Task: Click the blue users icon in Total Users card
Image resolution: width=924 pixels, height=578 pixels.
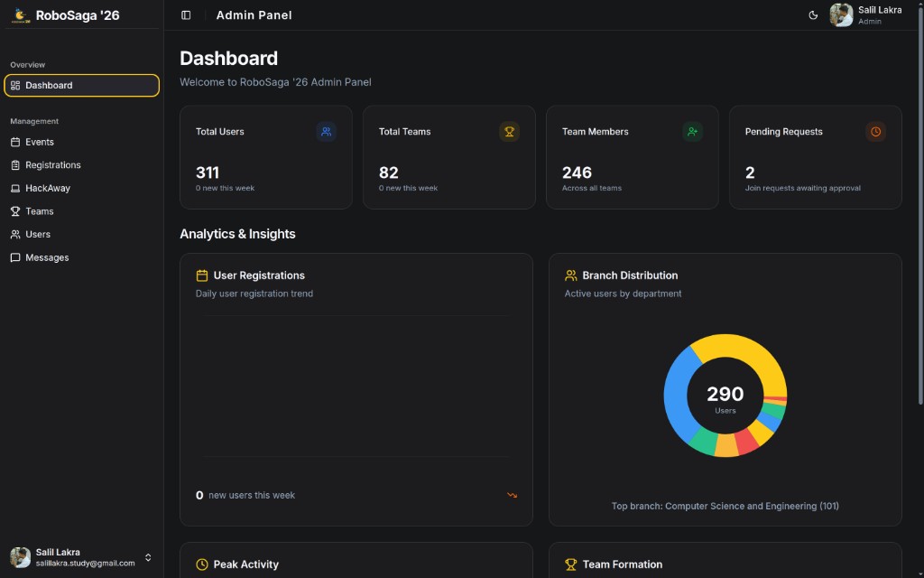Action: 326,132
